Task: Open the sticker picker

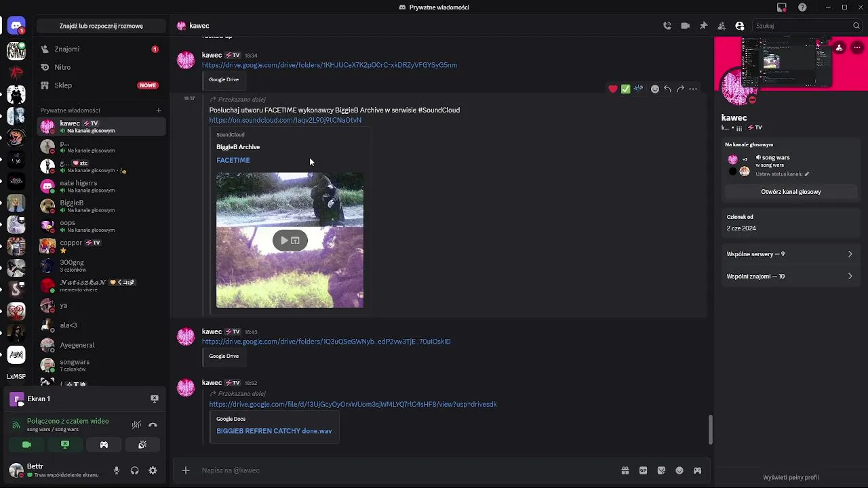Action: tap(661, 470)
